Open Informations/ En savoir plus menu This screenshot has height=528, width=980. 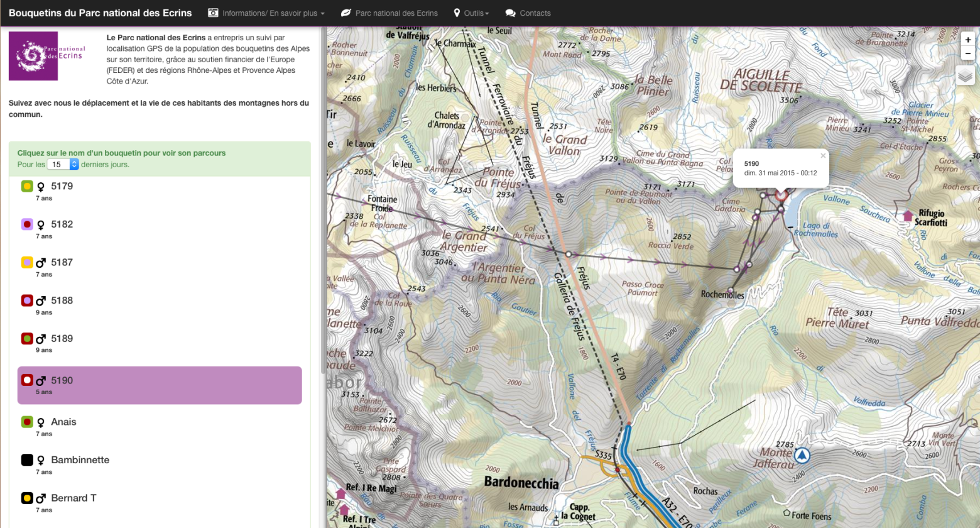point(266,13)
